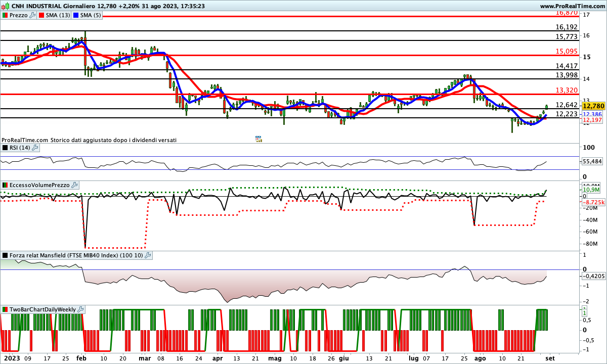The width and height of the screenshot is (607, 364).
Task: Click the black square icon beside RSI (14)
Action: 5,148
